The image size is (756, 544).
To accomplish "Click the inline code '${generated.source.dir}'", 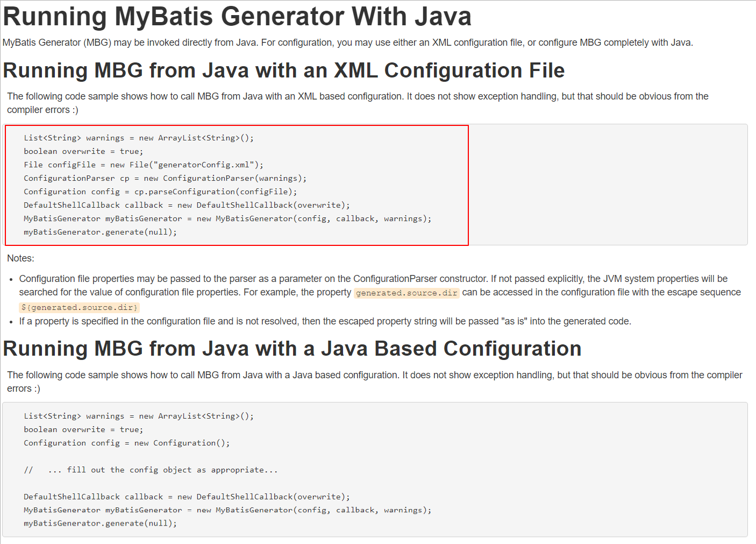I will click(x=80, y=307).
